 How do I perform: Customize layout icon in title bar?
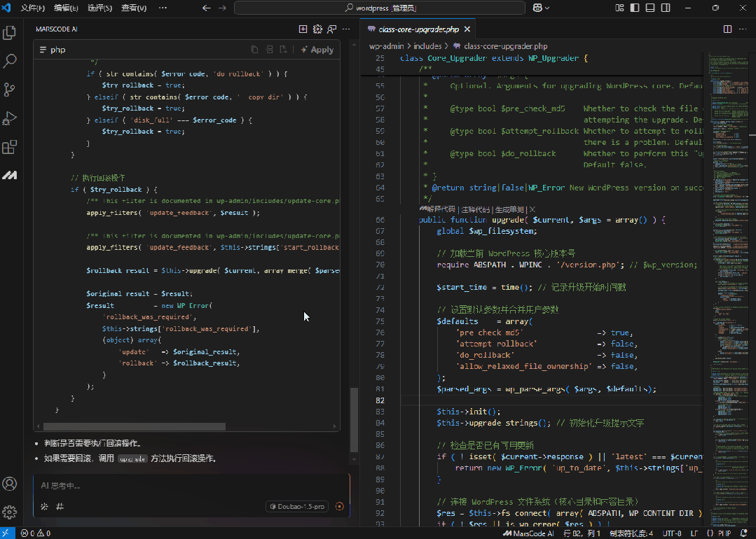click(619, 8)
